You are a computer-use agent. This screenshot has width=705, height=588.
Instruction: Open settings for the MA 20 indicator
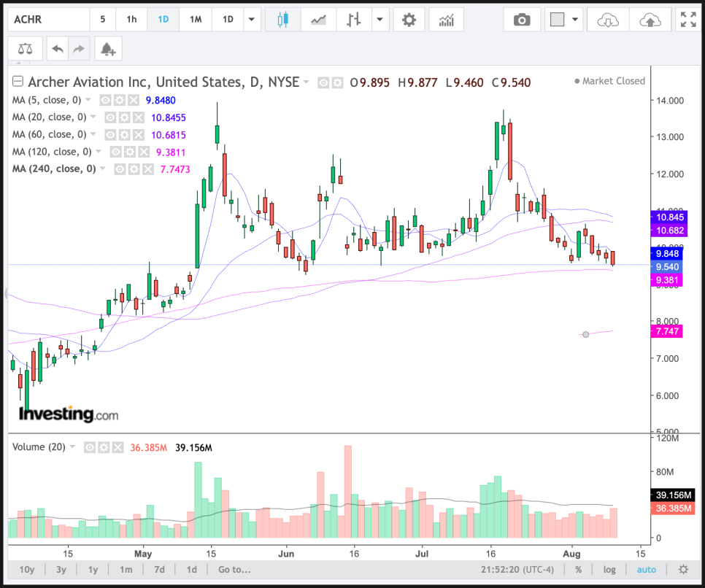(x=125, y=117)
